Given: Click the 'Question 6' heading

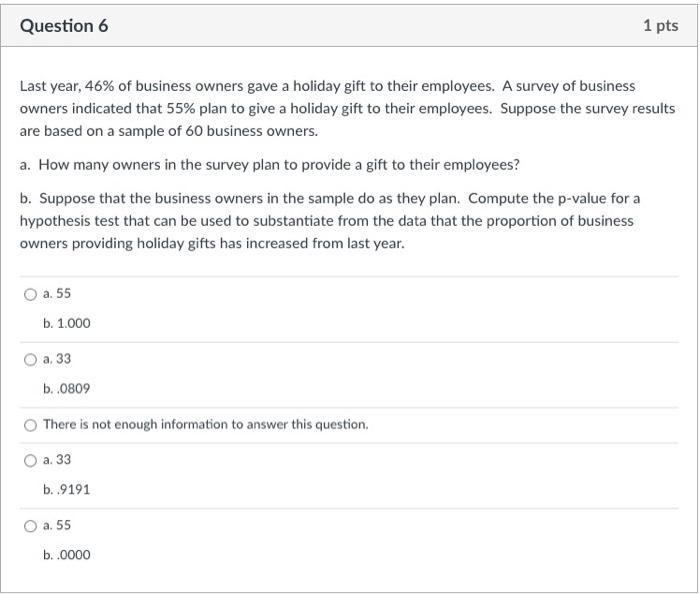Looking at the screenshot, I should pos(64,26).
